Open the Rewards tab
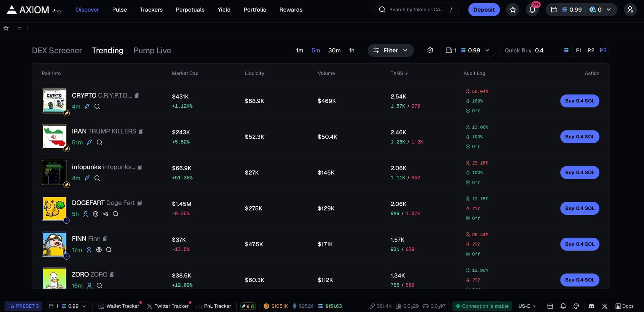Screen dimensions: 644x312 (x=291, y=10)
